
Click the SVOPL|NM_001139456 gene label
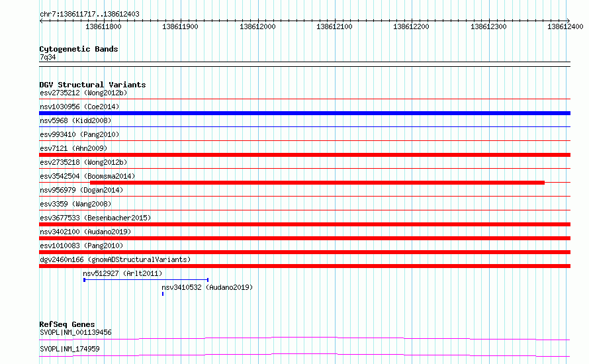coord(75,332)
